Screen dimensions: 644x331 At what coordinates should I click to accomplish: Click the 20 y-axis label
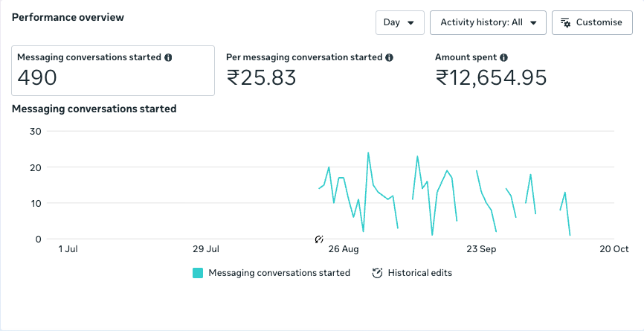coord(35,167)
